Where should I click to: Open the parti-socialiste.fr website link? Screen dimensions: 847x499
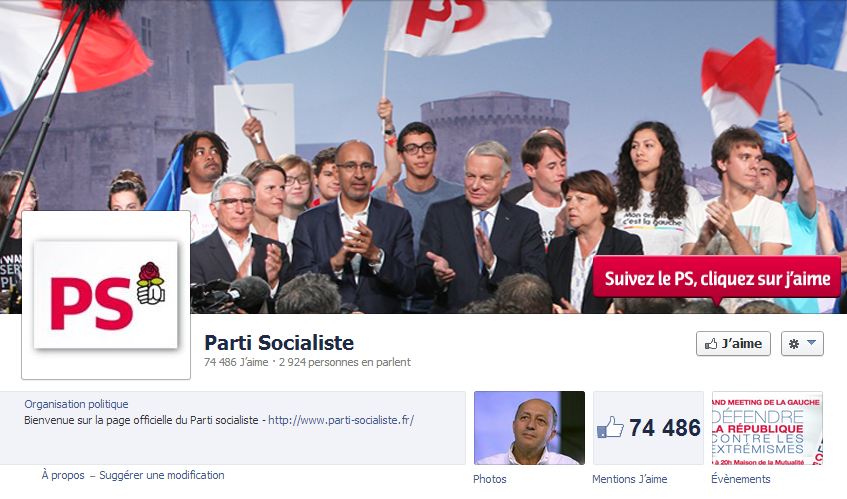click(341, 420)
